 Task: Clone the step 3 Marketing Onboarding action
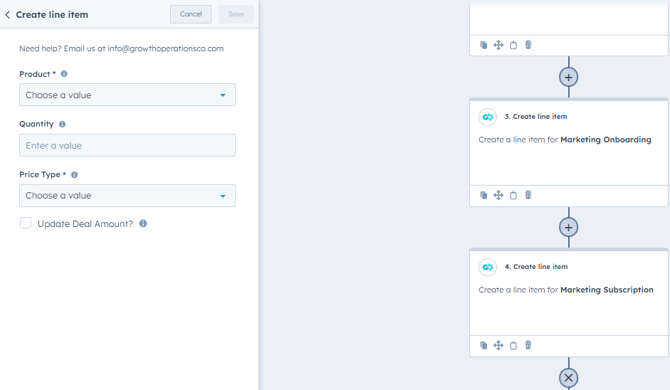click(x=483, y=195)
